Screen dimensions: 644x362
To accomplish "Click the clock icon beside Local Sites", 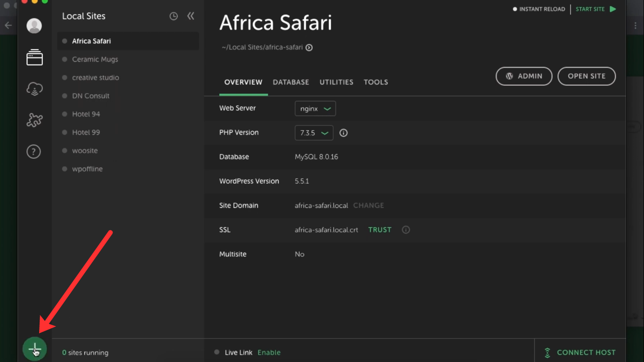I will tap(173, 16).
